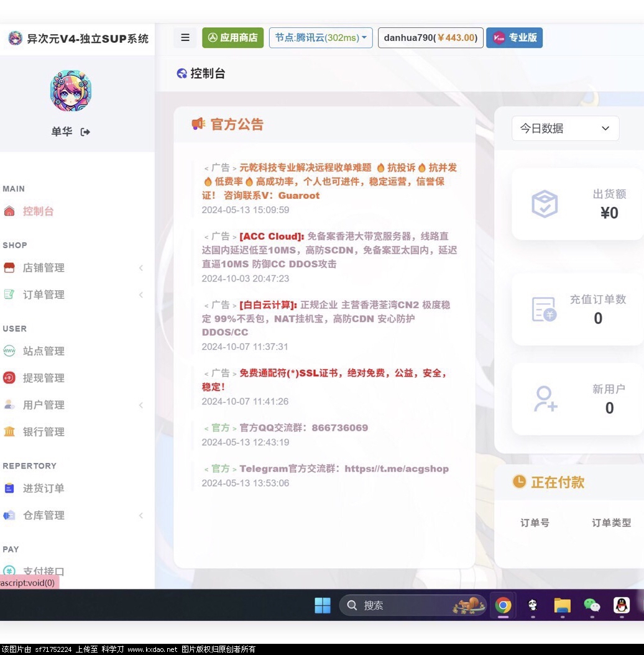The image size is (644, 655).
Task: Open 站点管理 from the sidebar
Action: pos(44,351)
